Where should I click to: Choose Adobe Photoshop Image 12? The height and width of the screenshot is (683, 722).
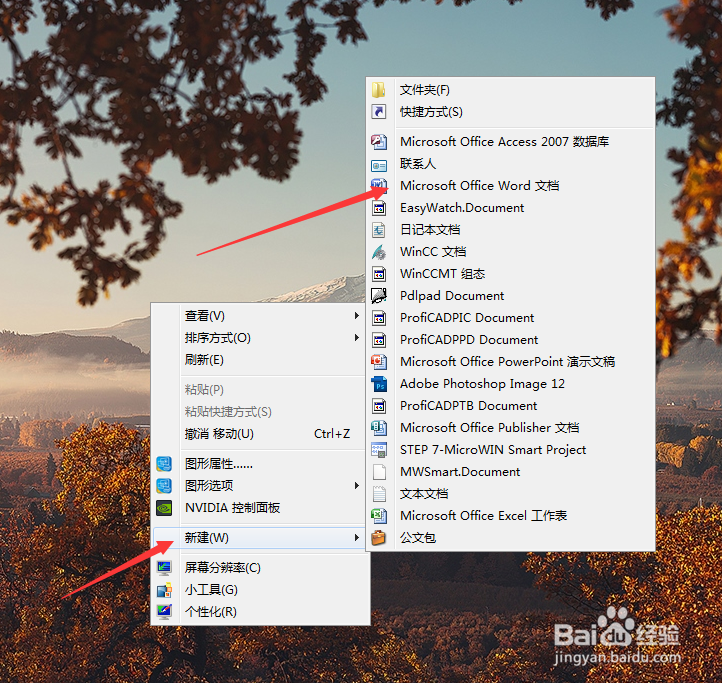click(x=510, y=384)
